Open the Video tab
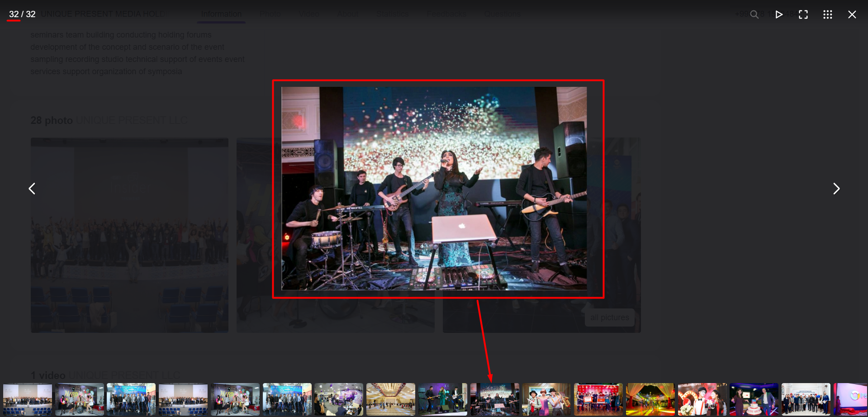 click(309, 14)
